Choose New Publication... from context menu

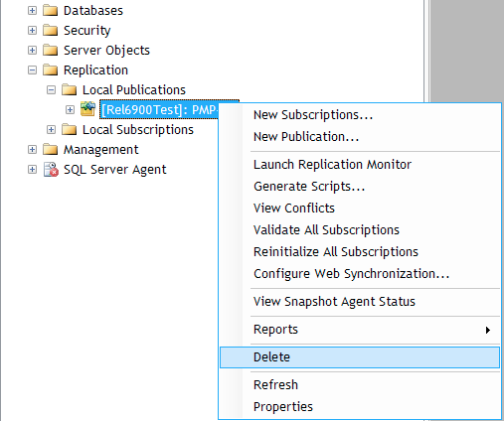coord(360,137)
